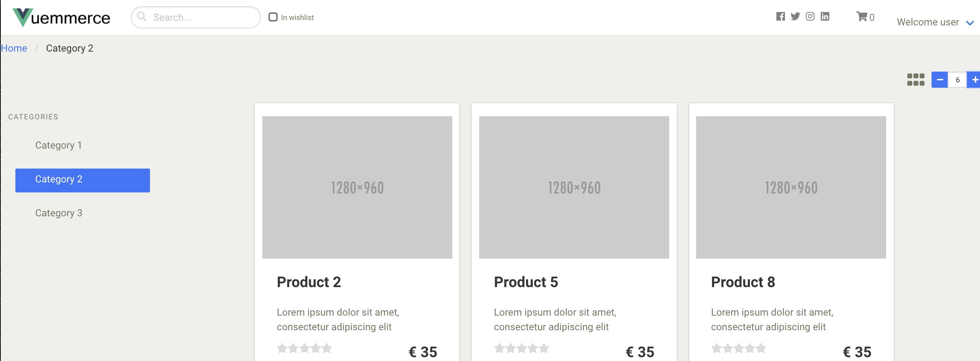Go to the Home breadcrumb link

click(14, 48)
